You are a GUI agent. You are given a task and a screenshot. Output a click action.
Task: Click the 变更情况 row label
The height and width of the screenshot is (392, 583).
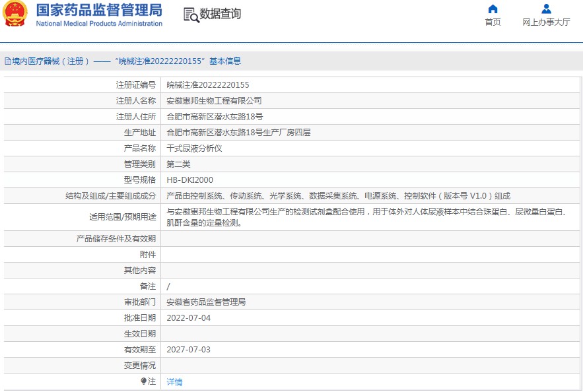click(x=140, y=365)
